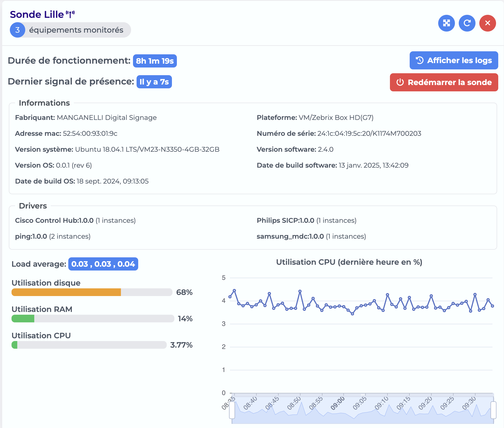Click the uptime badge 8h 1m 19s
Image resolution: width=504 pixels, height=428 pixels.
[155, 61]
